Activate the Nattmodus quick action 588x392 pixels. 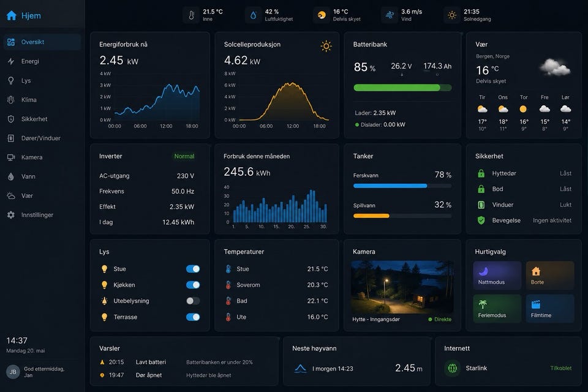(497, 276)
